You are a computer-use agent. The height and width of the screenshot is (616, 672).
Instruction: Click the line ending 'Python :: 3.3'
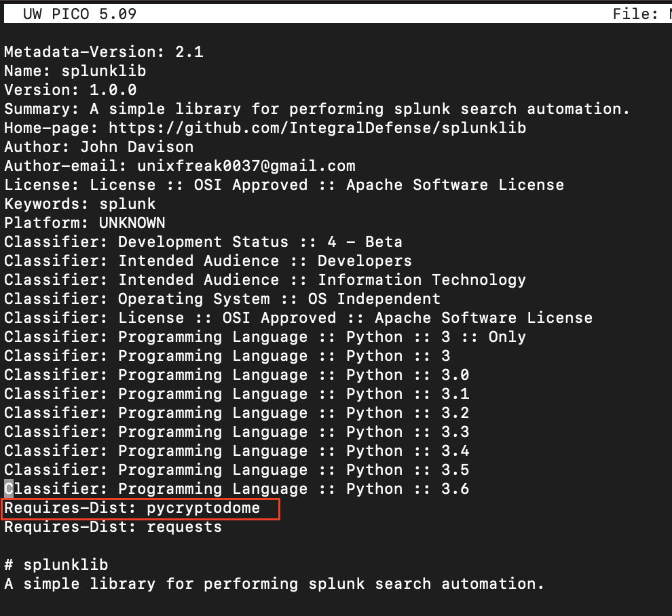point(237,431)
